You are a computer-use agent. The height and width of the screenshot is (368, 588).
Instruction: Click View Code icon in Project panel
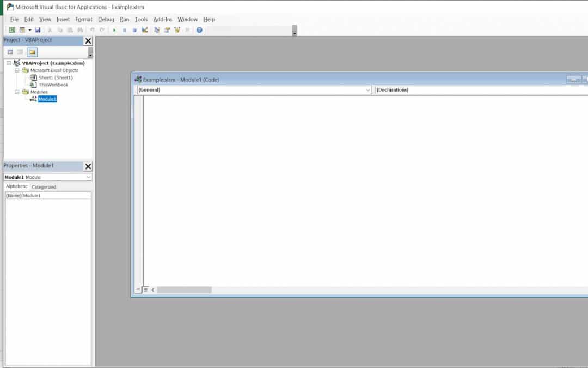pyautogui.click(x=10, y=52)
